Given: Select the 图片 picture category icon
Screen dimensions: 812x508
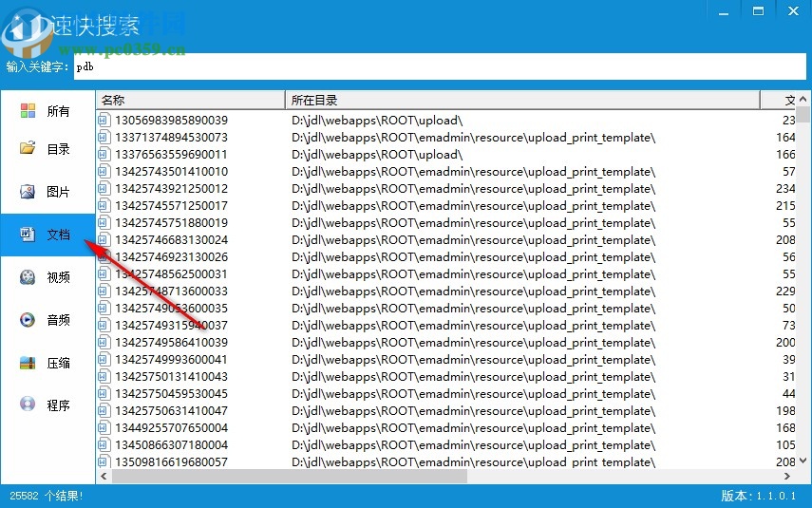Looking at the screenshot, I should [x=28, y=192].
